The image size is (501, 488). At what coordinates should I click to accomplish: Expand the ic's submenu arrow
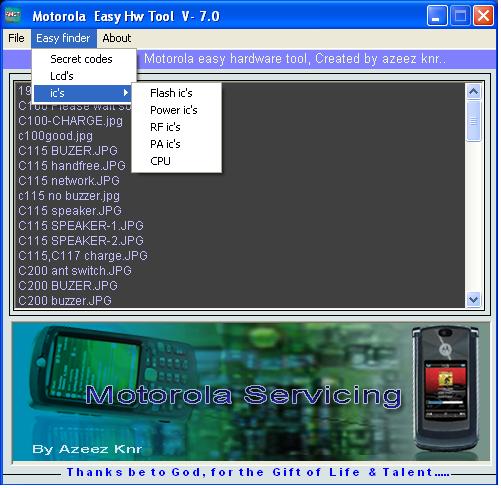tap(126, 93)
